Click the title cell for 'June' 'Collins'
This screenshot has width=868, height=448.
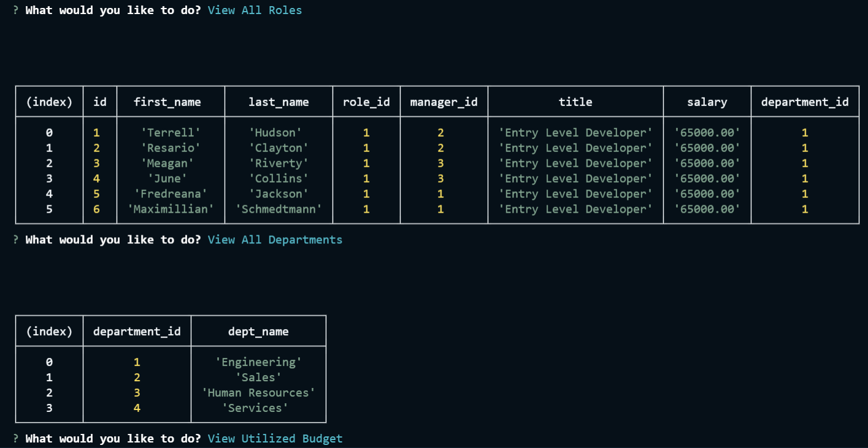click(x=575, y=178)
